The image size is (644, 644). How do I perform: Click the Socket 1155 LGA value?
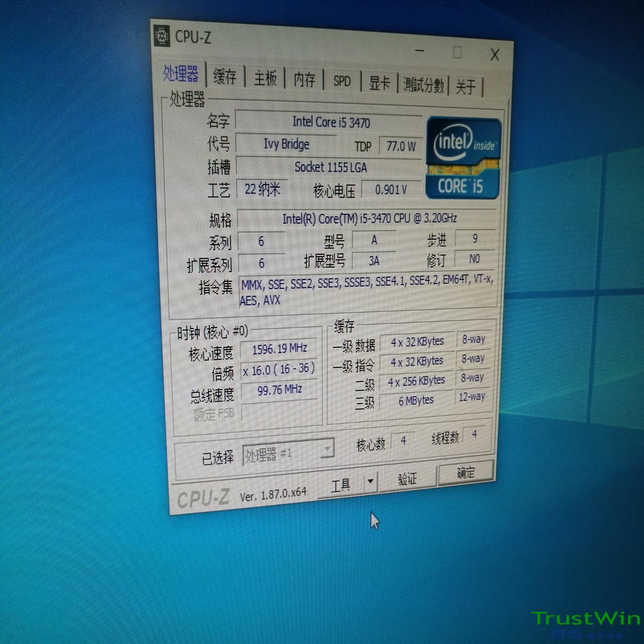[330, 167]
